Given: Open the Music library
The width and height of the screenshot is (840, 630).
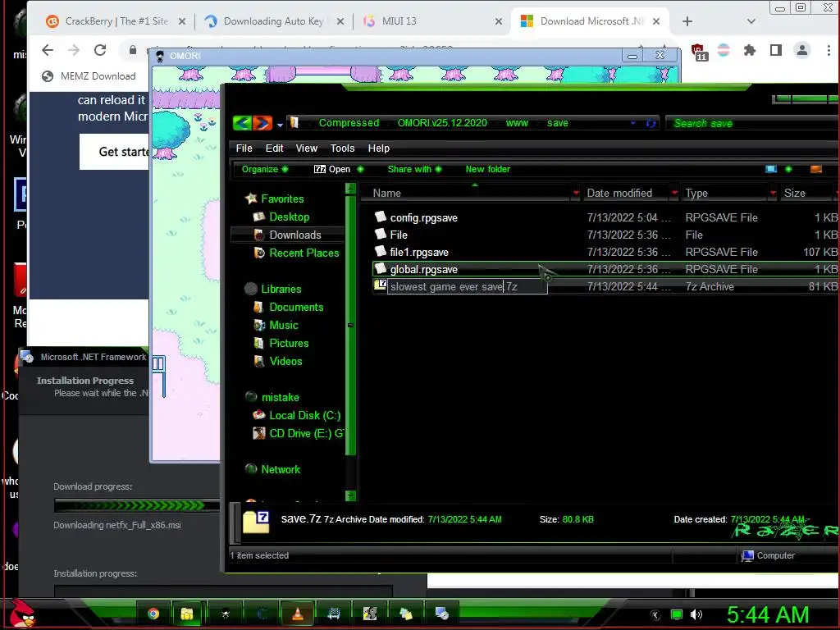Looking at the screenshot, I should pos(284,325).
